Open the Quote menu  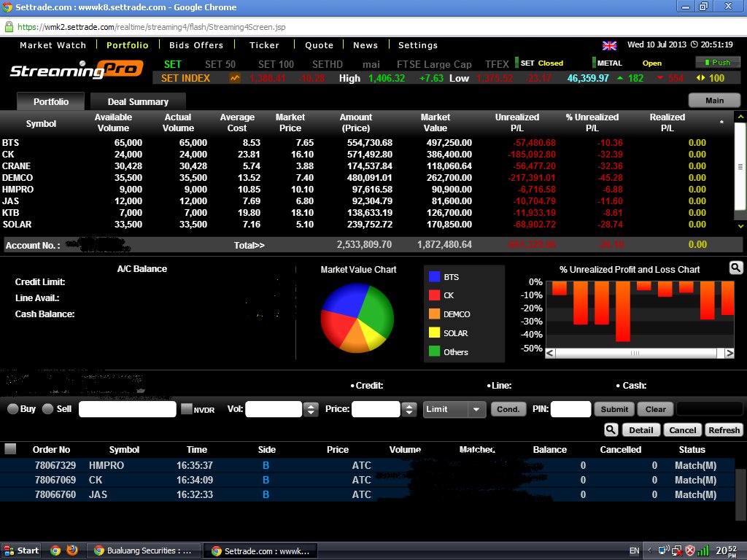pos(320,45)
